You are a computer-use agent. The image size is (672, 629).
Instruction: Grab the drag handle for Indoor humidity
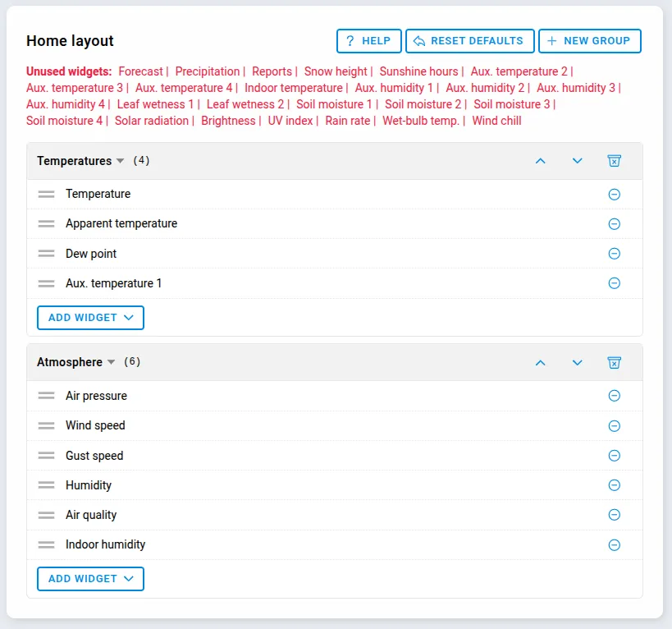(46, 544)
